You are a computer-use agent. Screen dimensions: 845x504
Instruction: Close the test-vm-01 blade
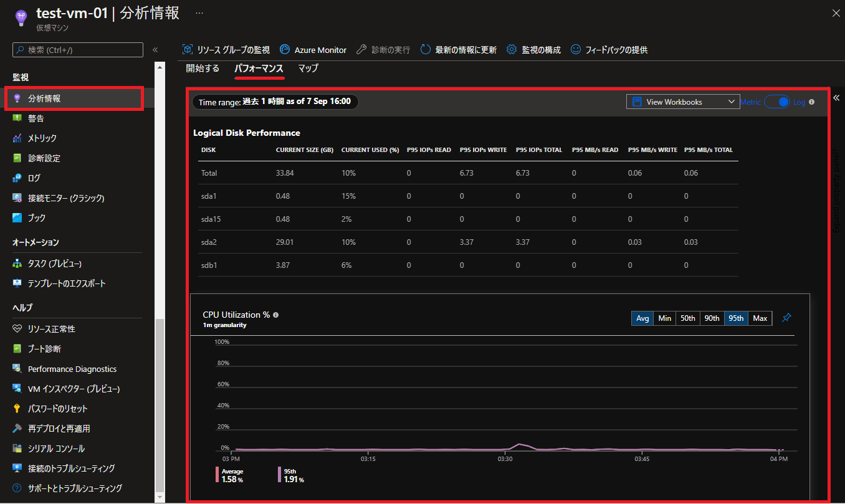(x=836, y=12)
